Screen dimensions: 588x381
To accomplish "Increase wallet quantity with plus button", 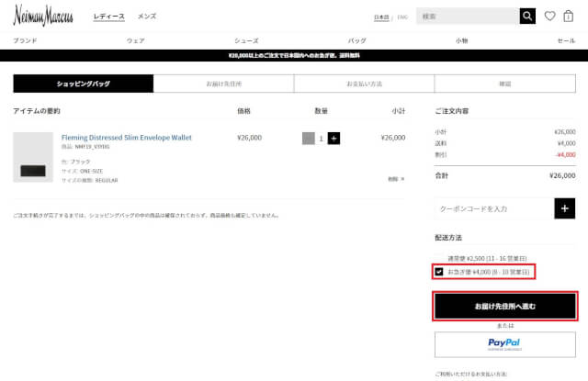I will [334, 139].
